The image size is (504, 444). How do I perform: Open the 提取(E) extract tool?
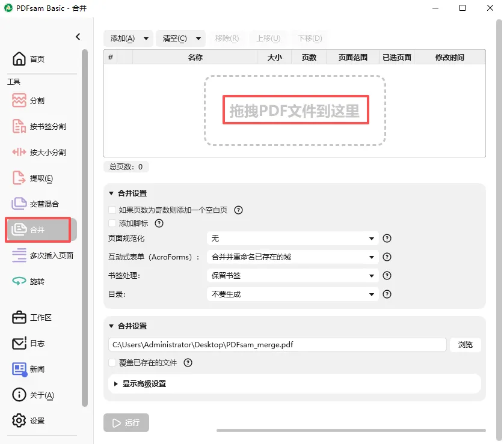click(x=32, y=178)
